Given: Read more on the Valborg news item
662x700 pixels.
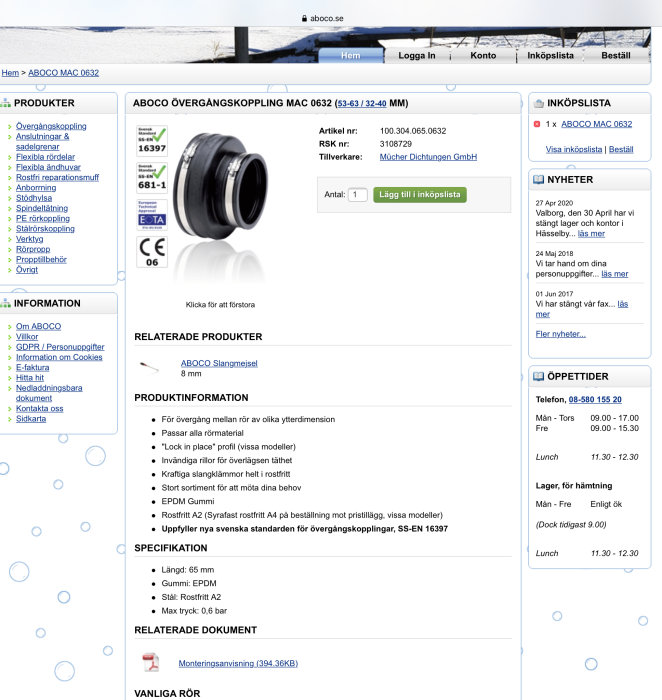Looking at the screenshot, I should point(591,234).
